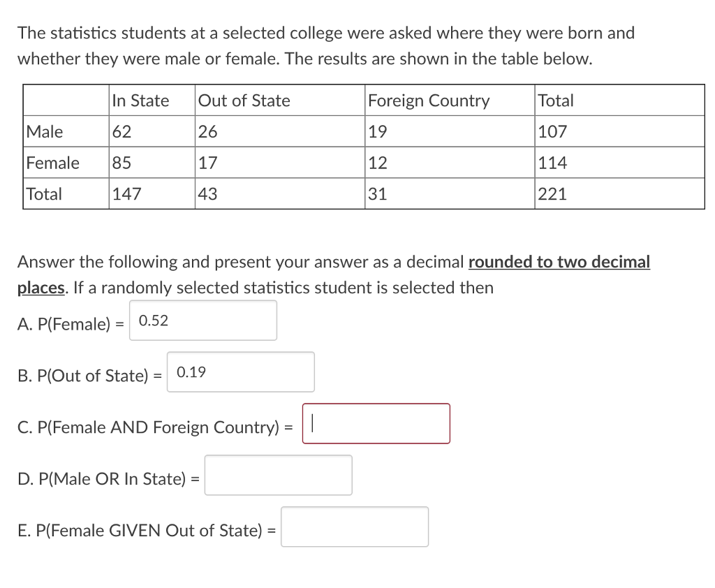Click the Total row label

tap(44, 194)
